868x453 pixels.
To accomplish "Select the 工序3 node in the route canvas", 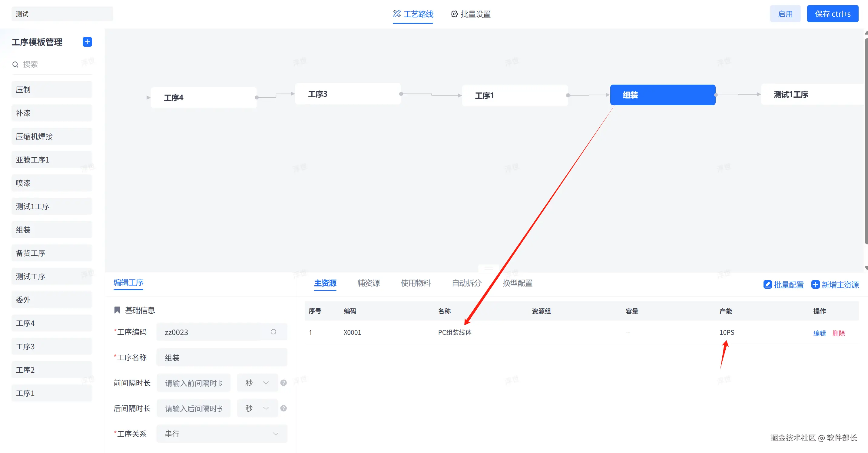I will coord(347,94).
